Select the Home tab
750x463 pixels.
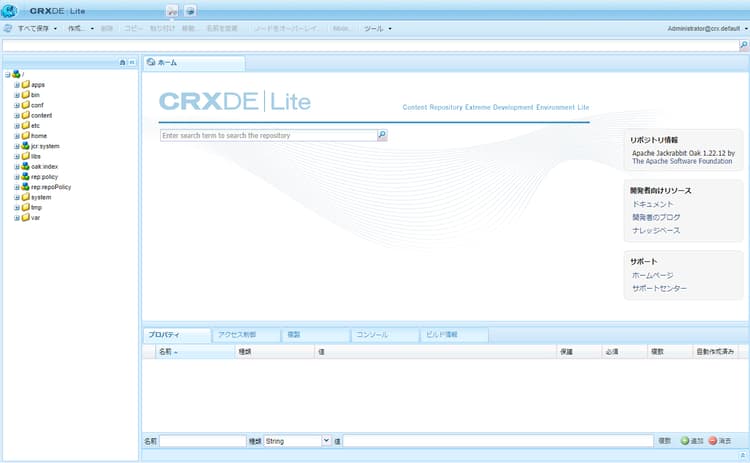tap(194, 63)
